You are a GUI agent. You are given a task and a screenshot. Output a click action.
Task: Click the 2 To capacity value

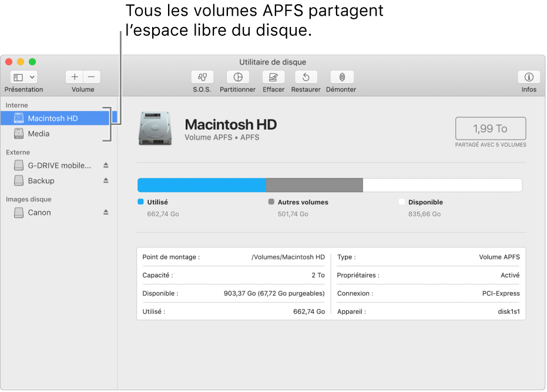tap(318, 275)
